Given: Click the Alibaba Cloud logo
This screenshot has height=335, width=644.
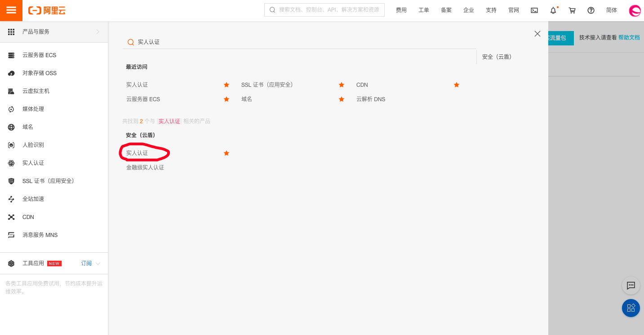Looking at the screenshot, I should 47,10.
